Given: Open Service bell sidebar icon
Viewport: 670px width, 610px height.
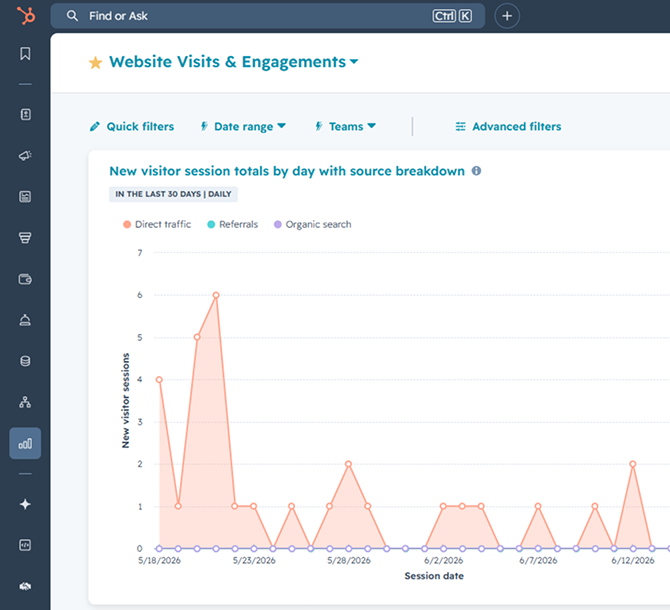Looking at the screenshot, I should click(x=25, y=320).
